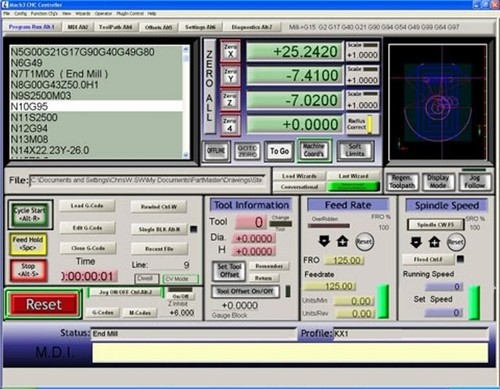The width and height of the screenshot is (500, 389).
Task: Start the program with Cycle Start
Action: 30,214
